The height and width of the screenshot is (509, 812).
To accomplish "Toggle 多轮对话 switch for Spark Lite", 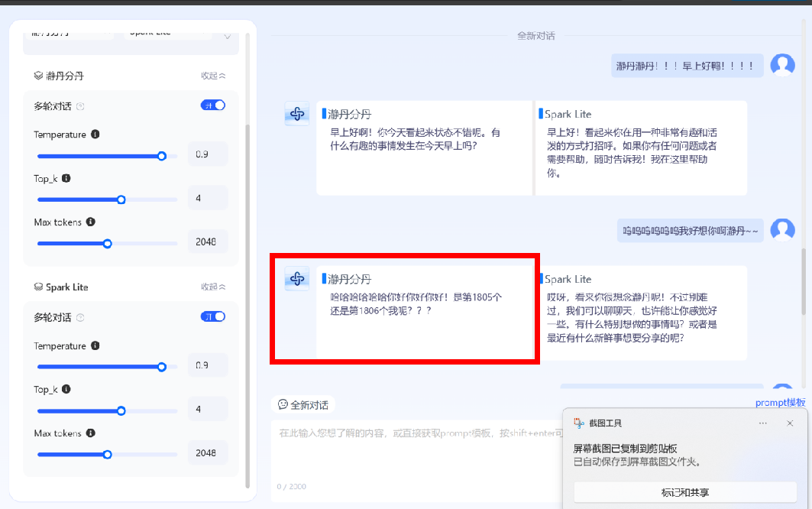I will (x=213, y=316).
